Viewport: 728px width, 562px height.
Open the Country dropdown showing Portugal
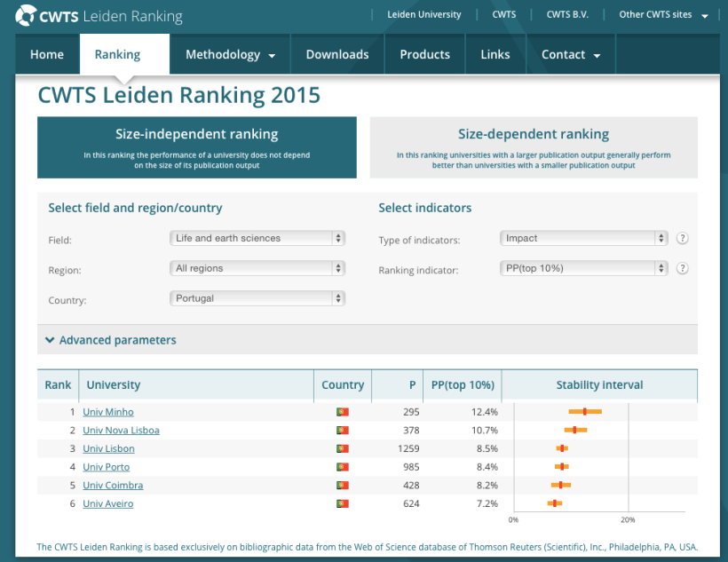point(257,298)
